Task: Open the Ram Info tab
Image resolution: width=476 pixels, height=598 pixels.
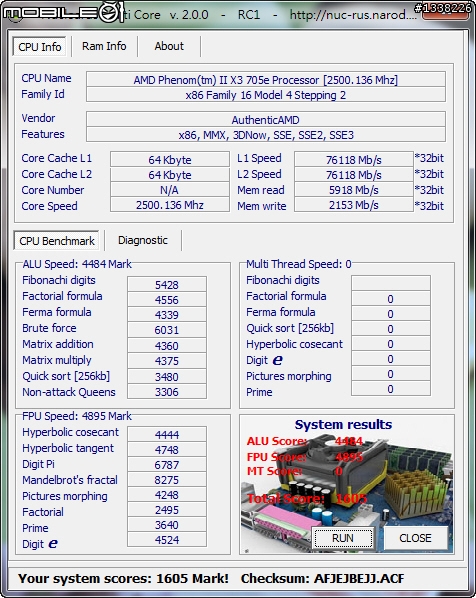Action: (x=104, y=46)
